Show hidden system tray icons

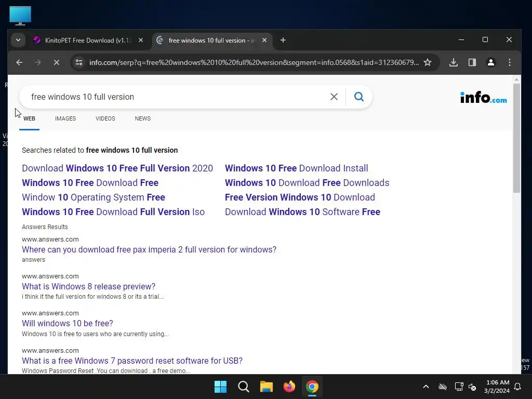[426, 387]
